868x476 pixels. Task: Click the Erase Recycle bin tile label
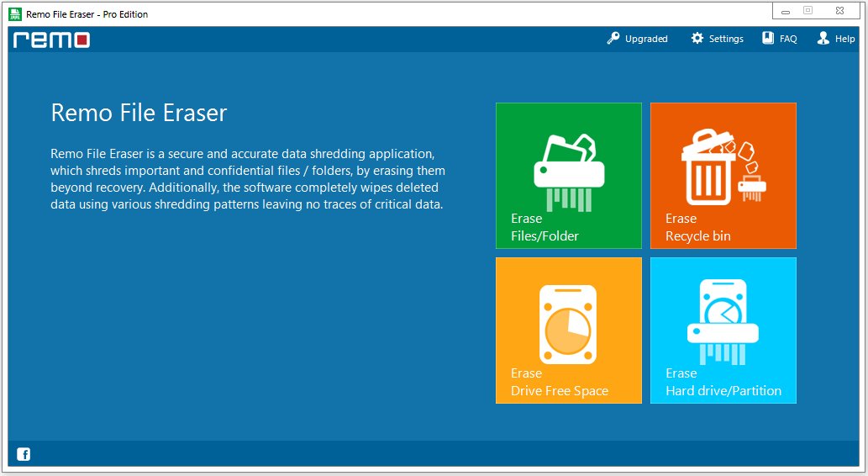(x=698, y=227)
